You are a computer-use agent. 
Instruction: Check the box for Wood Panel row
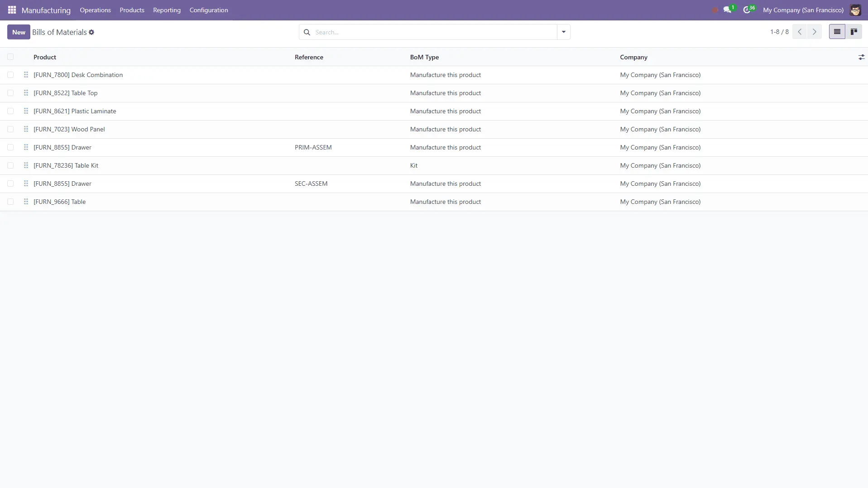[x=10, y=129]
